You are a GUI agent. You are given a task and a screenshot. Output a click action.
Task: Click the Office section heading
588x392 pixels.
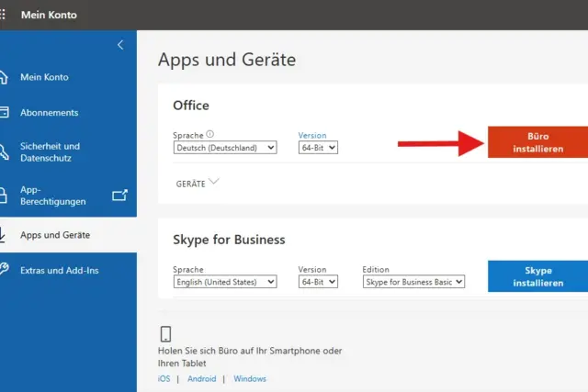click(191, 106)
